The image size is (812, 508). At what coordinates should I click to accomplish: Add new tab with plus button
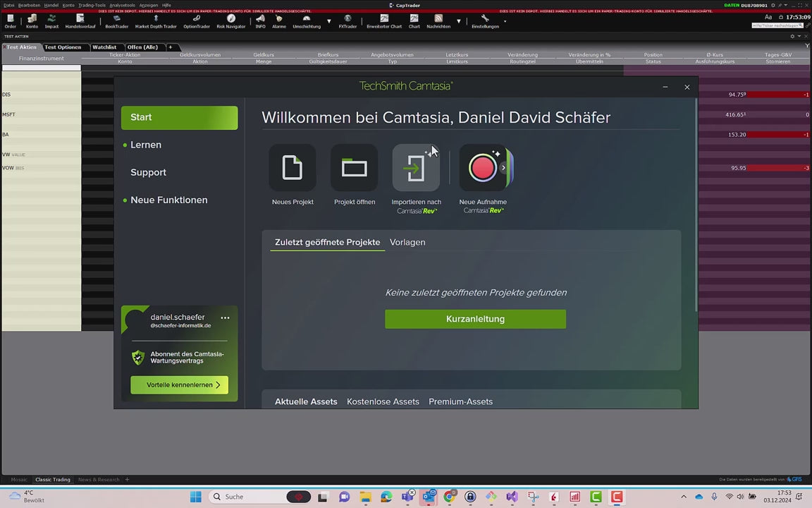[170, 47]
